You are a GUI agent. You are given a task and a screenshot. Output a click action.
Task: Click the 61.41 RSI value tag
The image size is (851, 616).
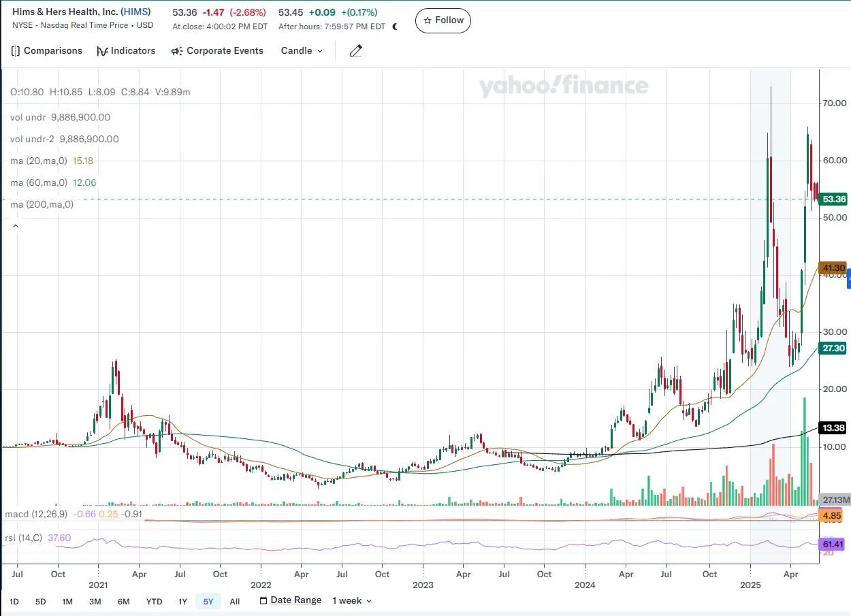point(834,545)
